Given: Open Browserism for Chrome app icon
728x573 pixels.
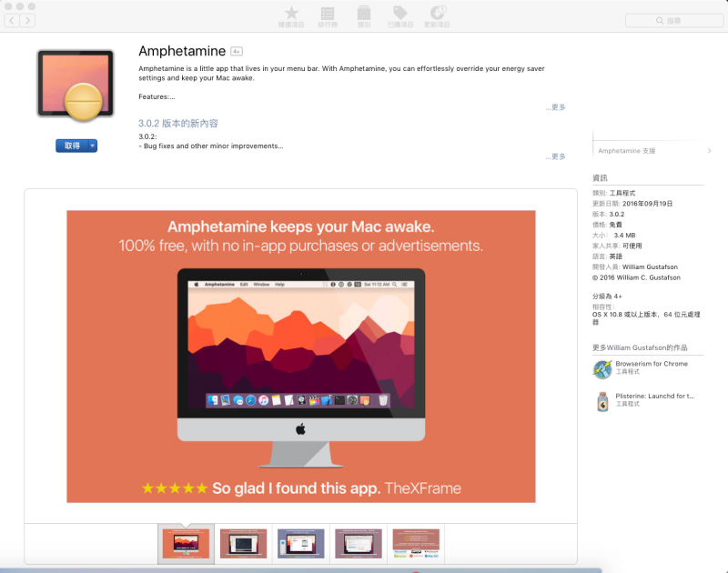Looking at the screenshot, I should (602, 369).
